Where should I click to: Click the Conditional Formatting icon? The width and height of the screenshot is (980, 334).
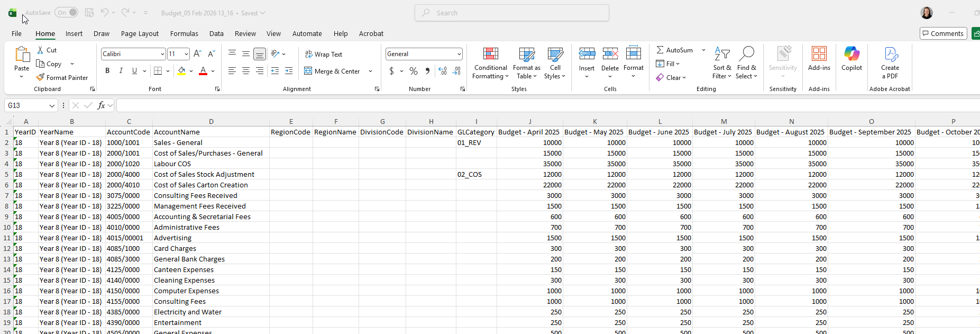[490, 54]
